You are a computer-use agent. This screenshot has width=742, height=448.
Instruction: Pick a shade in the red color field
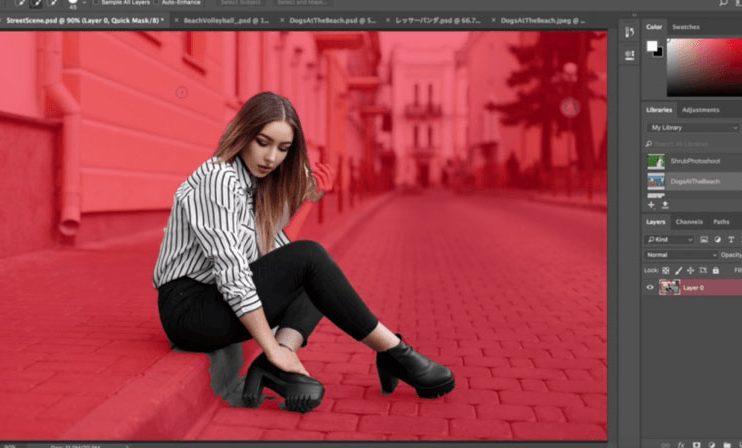704,68
